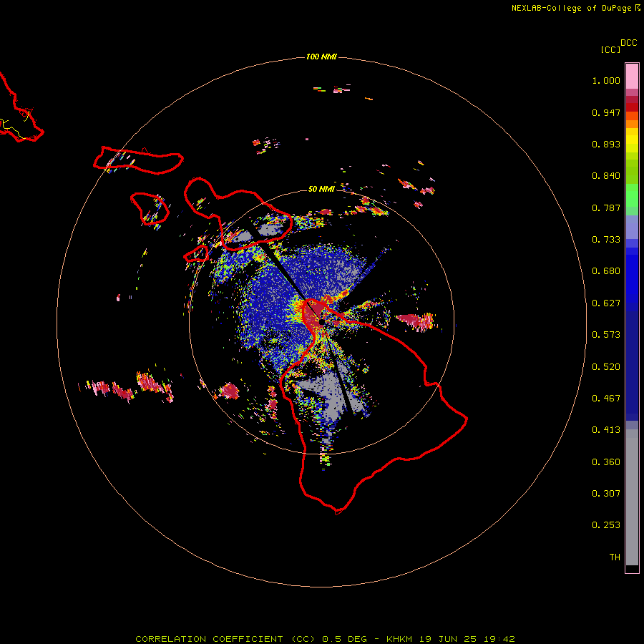Click the [CC] unit label

coord(611,49)
